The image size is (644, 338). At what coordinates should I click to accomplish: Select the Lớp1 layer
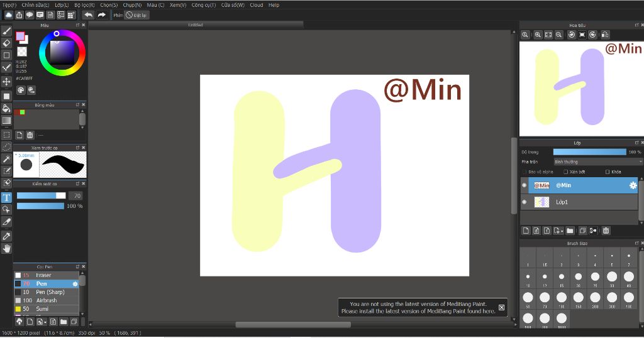pyautogui.click(x=579, y=202)
